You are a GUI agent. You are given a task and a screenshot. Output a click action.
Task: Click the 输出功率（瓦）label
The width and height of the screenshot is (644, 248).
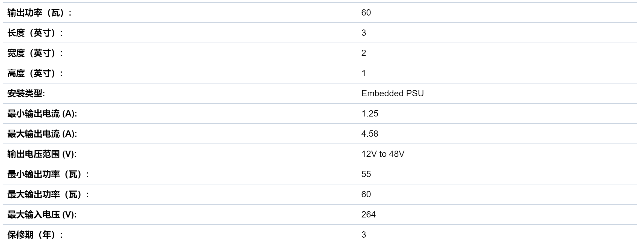click(x=39, y=13)
